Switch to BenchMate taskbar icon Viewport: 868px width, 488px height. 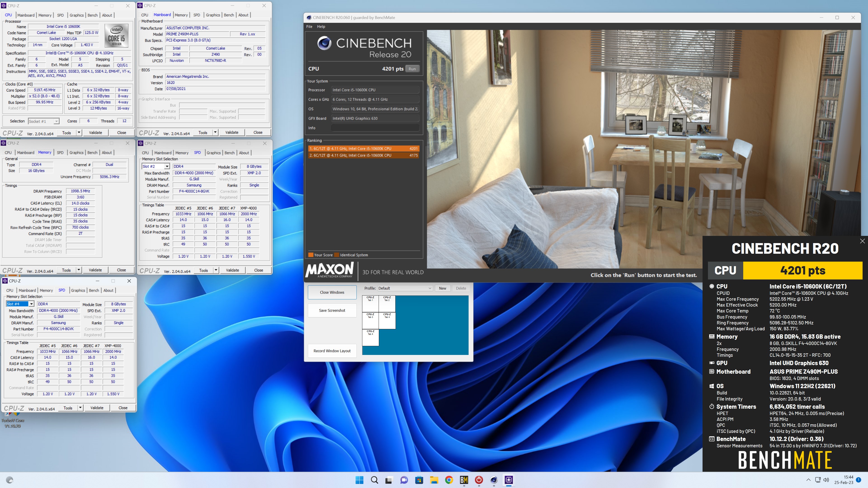pyautogui.click(x=464, y=480)
